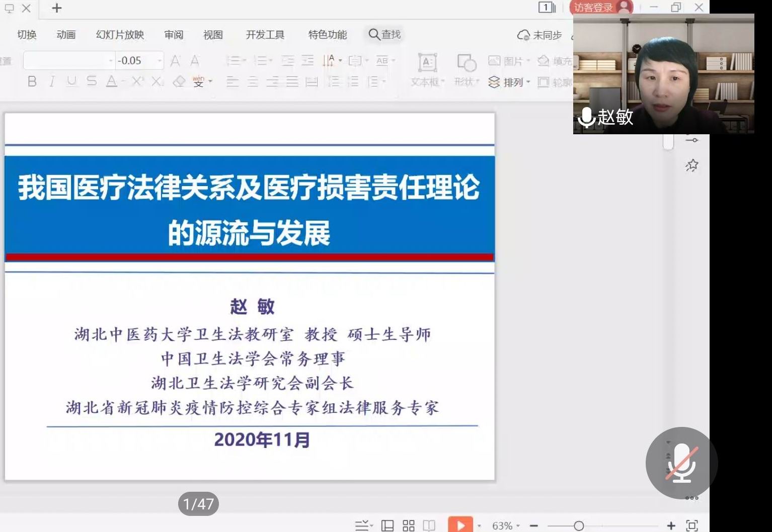
Task: Open the 审阅 review tab
Action: (174, 35)
